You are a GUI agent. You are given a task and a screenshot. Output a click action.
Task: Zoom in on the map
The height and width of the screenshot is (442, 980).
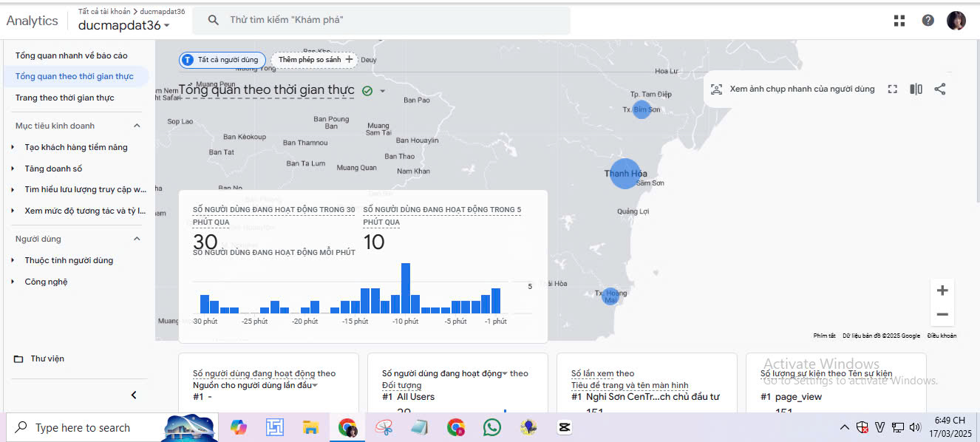point(942,290)
